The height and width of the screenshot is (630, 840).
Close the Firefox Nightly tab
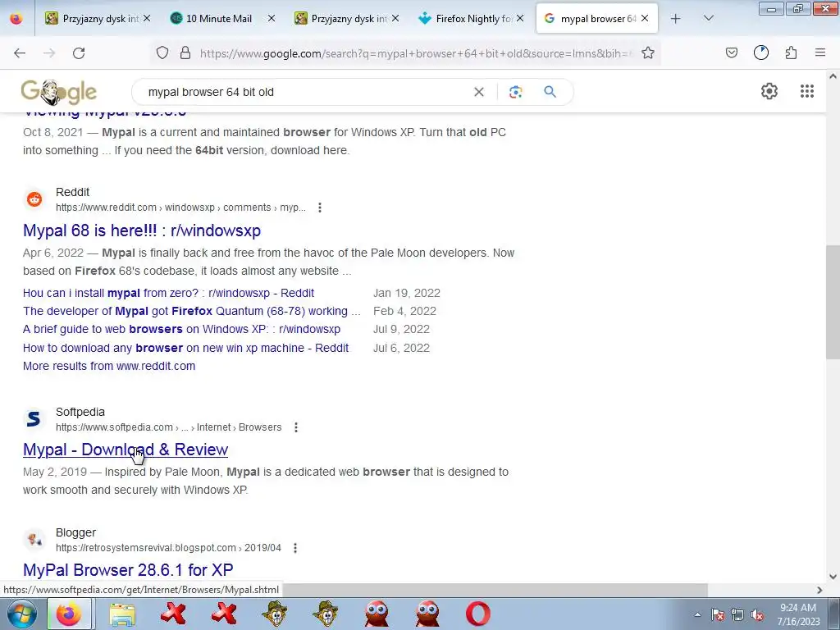point(519,18)
